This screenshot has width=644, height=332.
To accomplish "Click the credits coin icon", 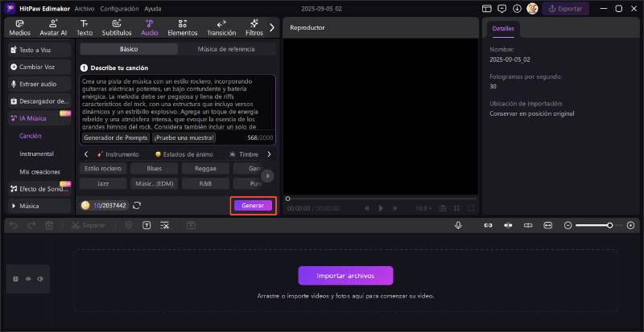I will click(x=85, y=206).
